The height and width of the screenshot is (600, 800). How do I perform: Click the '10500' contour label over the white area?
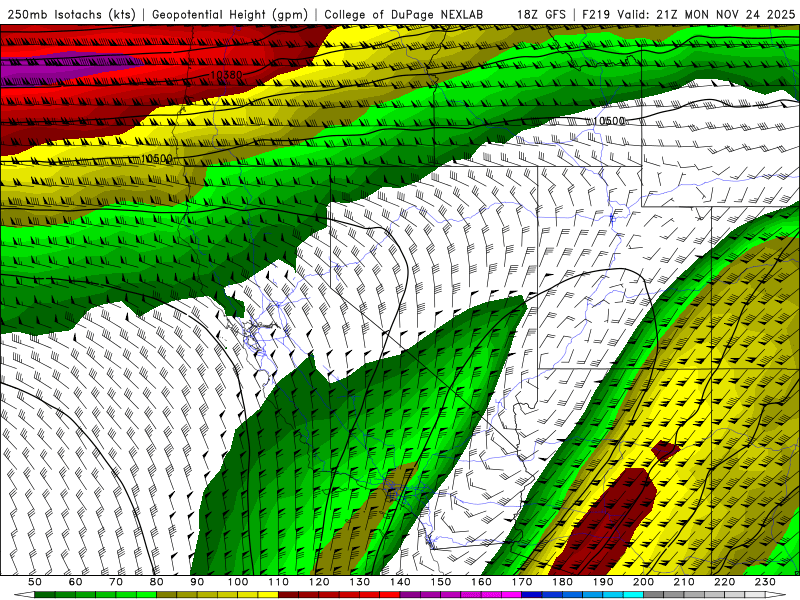click(609, 121)
